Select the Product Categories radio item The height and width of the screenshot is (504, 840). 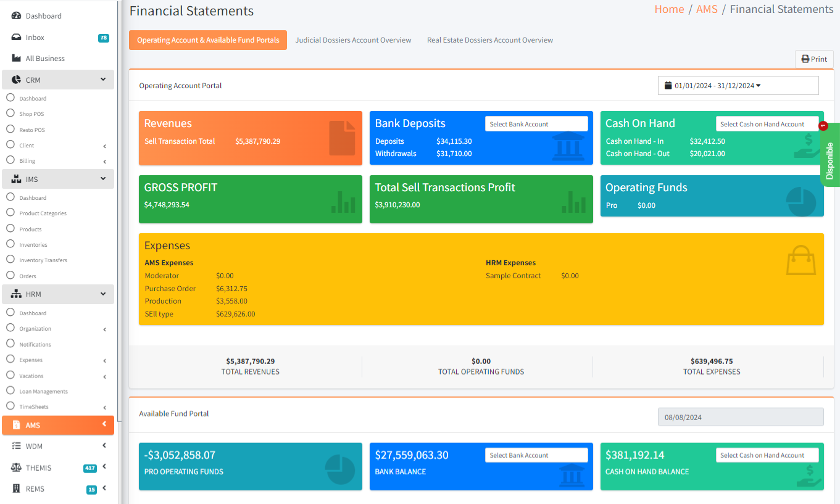click(10, 213)
